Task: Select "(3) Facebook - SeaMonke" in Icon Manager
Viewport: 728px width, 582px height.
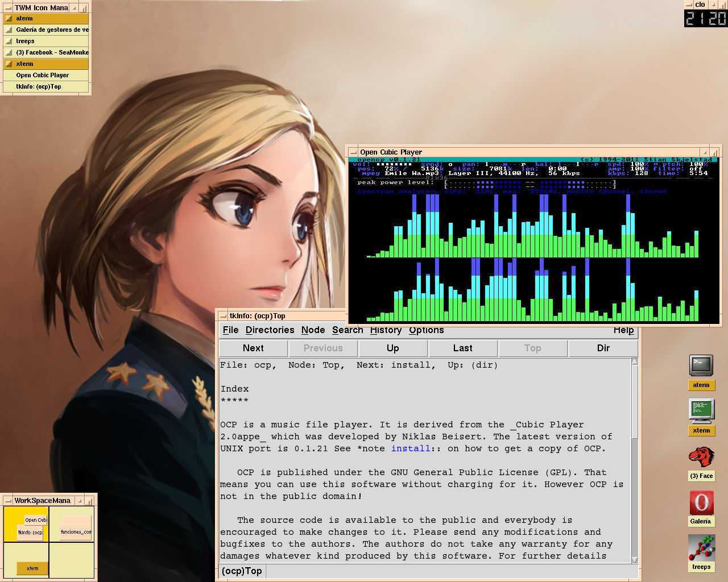Action: click(x=45, y=52)
